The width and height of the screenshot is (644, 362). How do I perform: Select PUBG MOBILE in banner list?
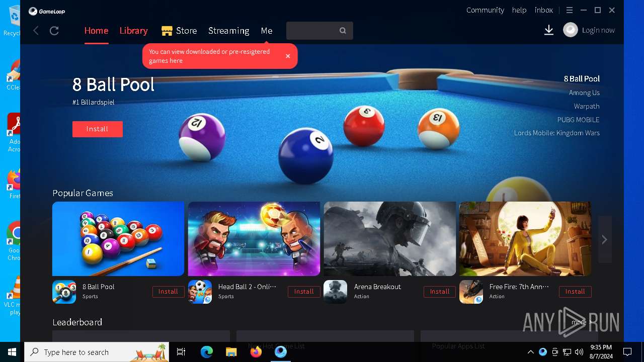point(578,120)
